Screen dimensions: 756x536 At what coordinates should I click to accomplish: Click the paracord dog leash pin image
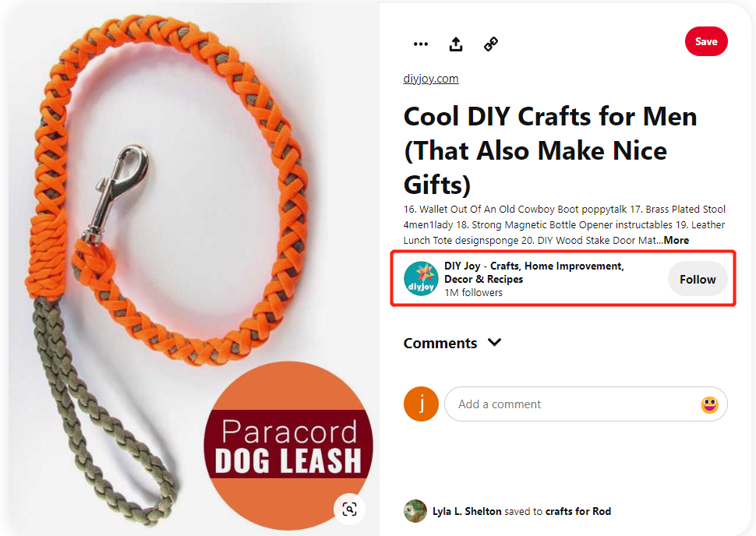click(x=187, y=234)
